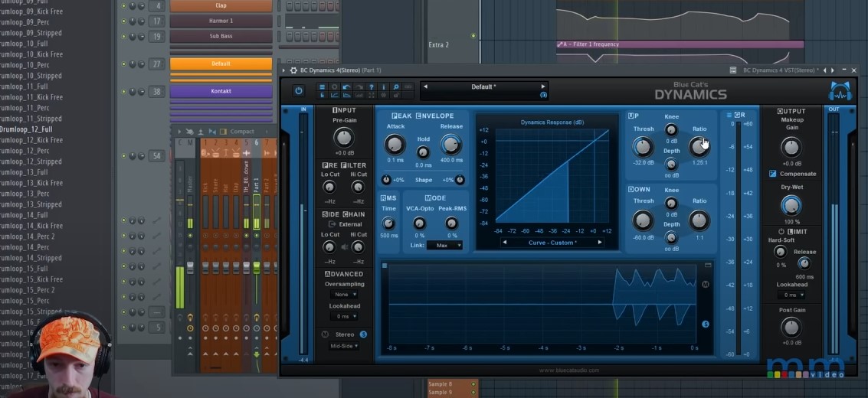Select Drumloop_10_Kick Free in the browser
868x398 pixels.
click(31, 54)
